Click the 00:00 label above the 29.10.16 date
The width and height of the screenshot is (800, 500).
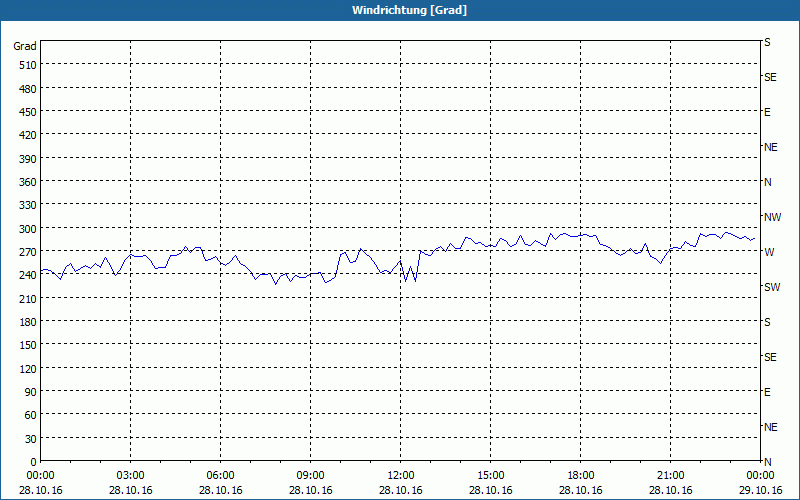click(760, 476)
